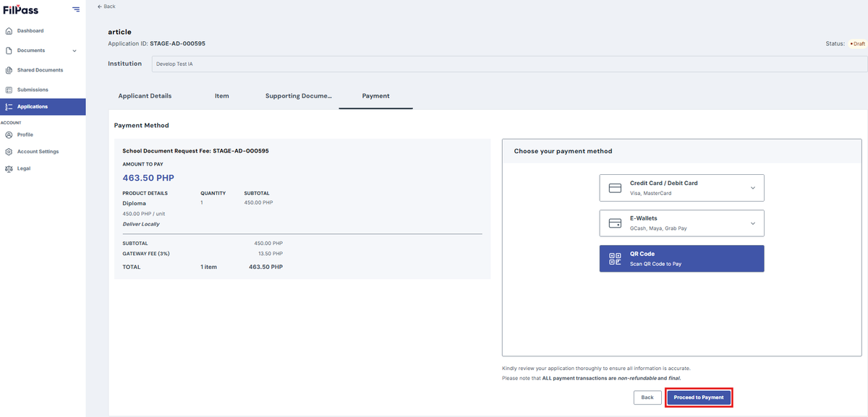Image resolution: width=868 pixels, height=417 pixels.
Task: Click the Proceed to Payment button
Action: pos(699,397)
